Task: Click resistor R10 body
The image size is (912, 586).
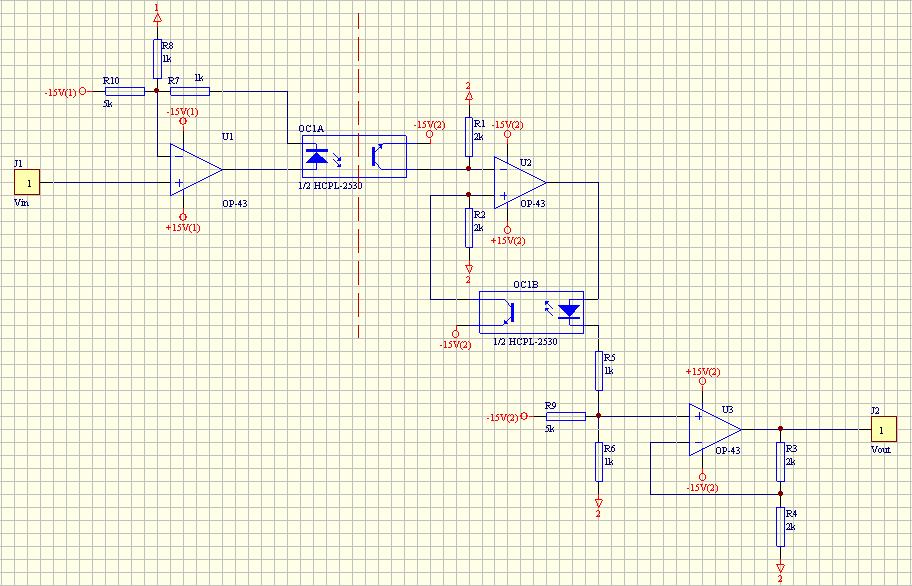Action: point(124,91)
